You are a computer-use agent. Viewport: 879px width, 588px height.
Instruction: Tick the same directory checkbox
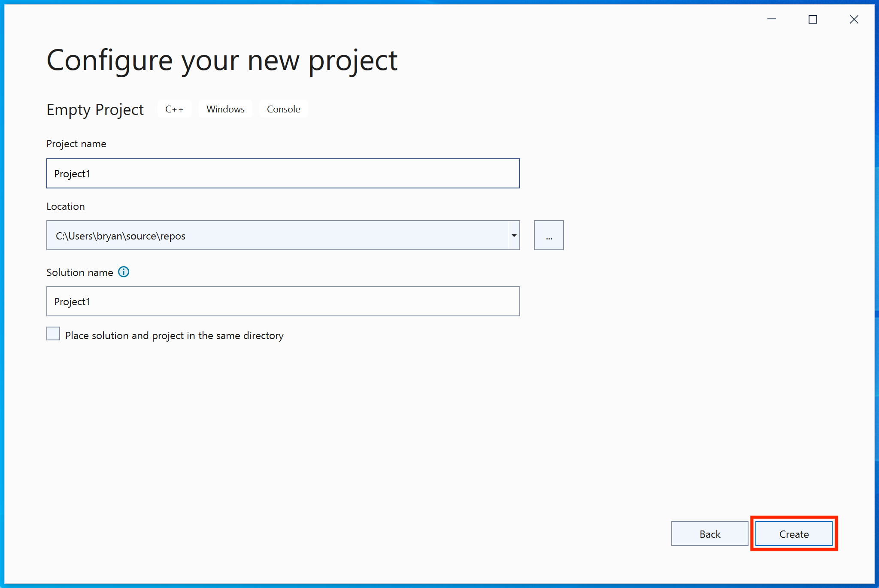point(53,334)
